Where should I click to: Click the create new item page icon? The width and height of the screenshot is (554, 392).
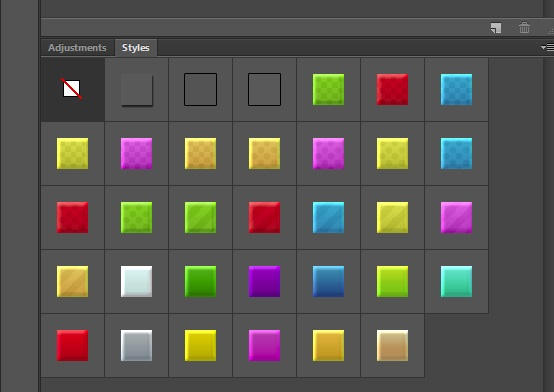point(496,28)
